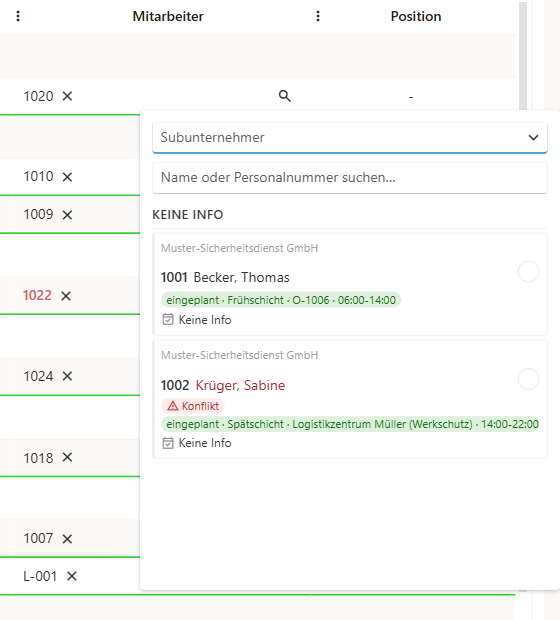
Task: Click the Konflikt warning badge
Action: point(193,406)
